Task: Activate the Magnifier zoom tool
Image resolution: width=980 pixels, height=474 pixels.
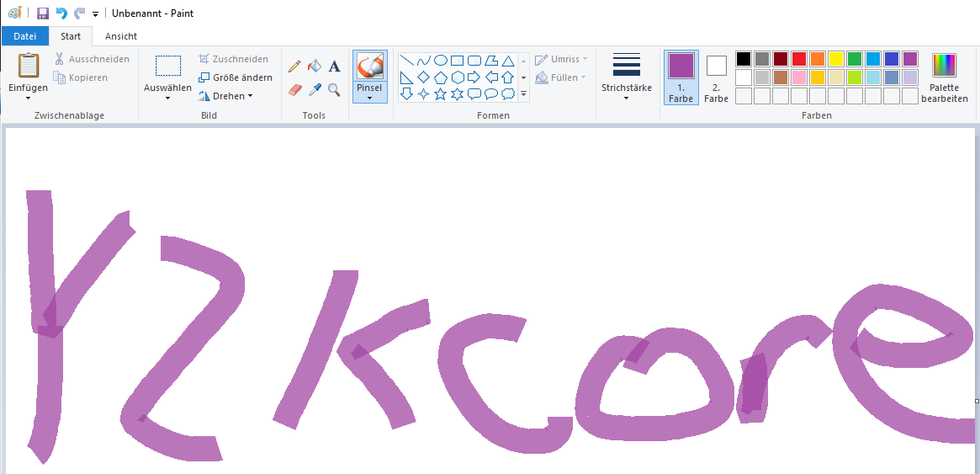Action: click(x=334, y=89)
